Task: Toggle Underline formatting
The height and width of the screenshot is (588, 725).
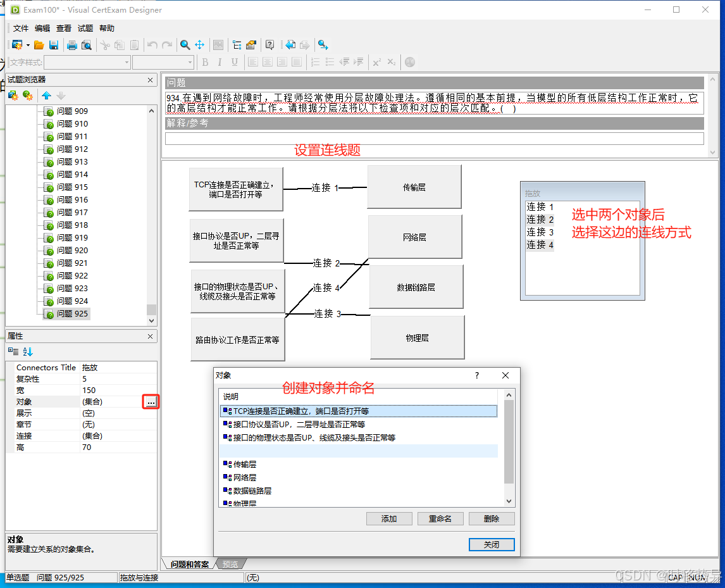Action: (x=235, y=62)
